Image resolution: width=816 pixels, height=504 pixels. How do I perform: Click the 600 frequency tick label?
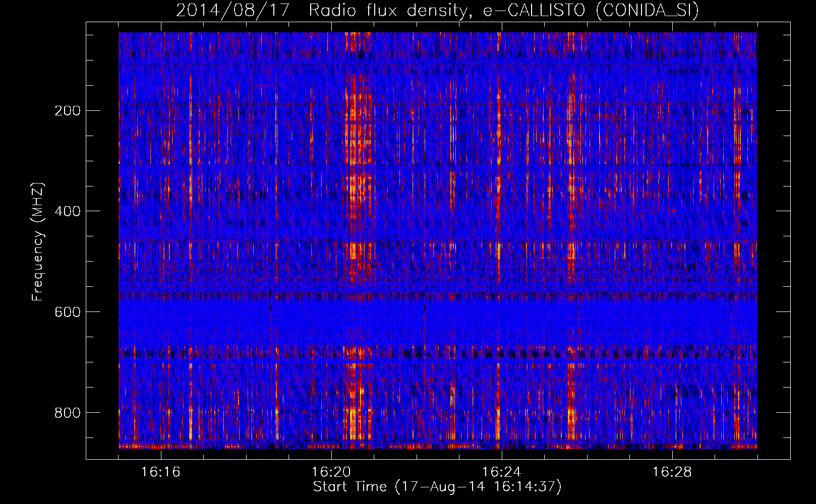pos(68,312)
